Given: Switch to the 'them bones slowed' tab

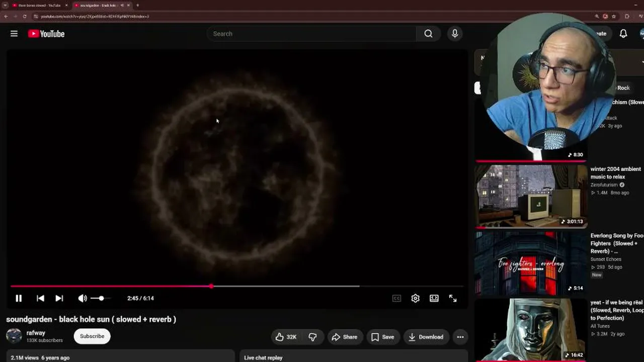Looking at the screenshot, I should click(x=39, y=5).
